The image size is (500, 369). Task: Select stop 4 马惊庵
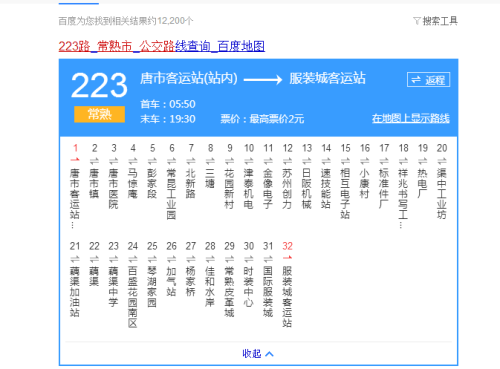[x=133, y=183]
